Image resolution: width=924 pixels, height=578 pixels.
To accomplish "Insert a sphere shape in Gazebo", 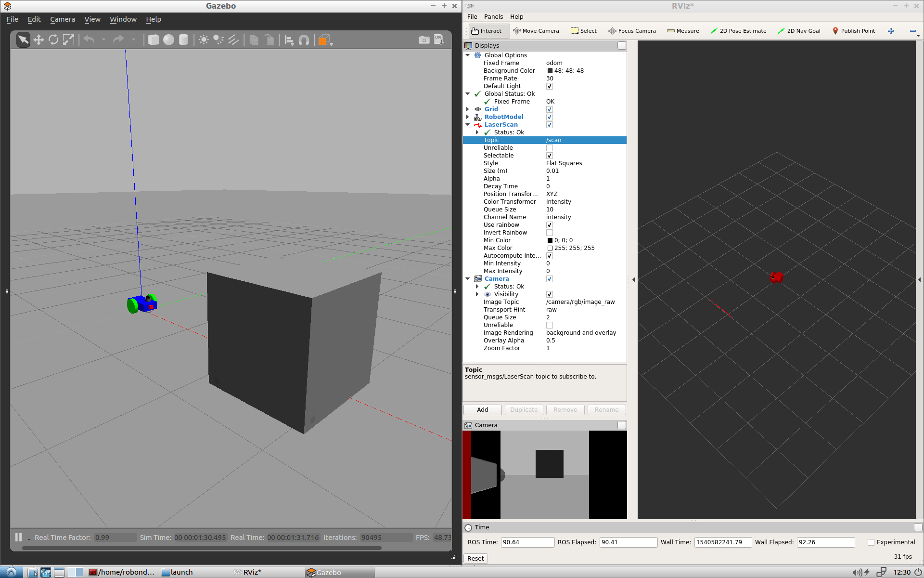I will (168, 39).
